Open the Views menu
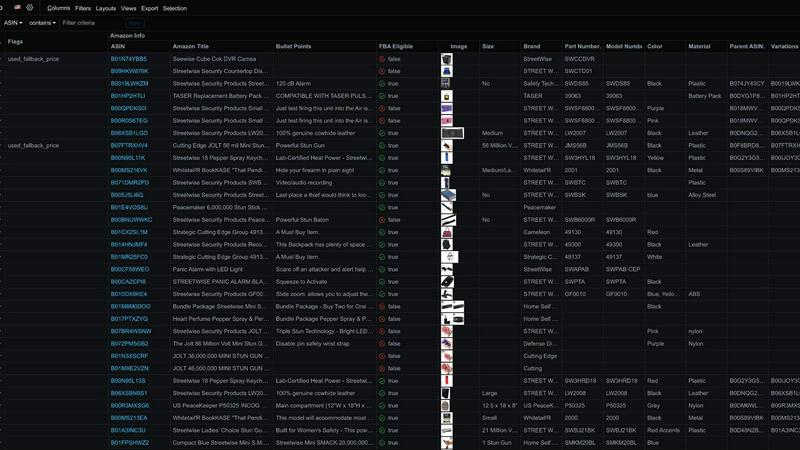 tap(129, 8)
